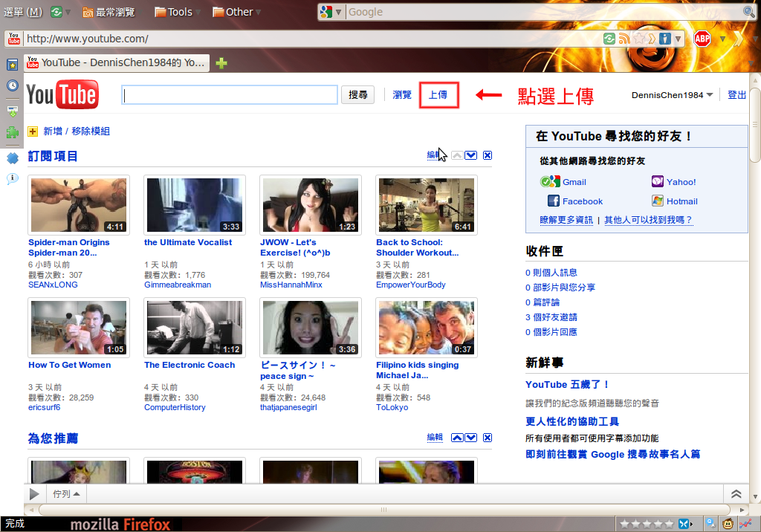Click the blue butterfly status bar icon
Image resolution: width=761 pixels, height=532 pixels.
684,524
